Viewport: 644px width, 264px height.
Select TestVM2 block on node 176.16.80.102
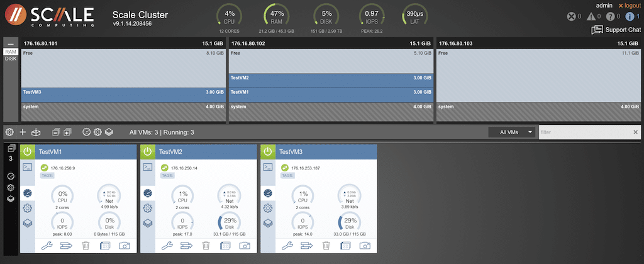331,81
